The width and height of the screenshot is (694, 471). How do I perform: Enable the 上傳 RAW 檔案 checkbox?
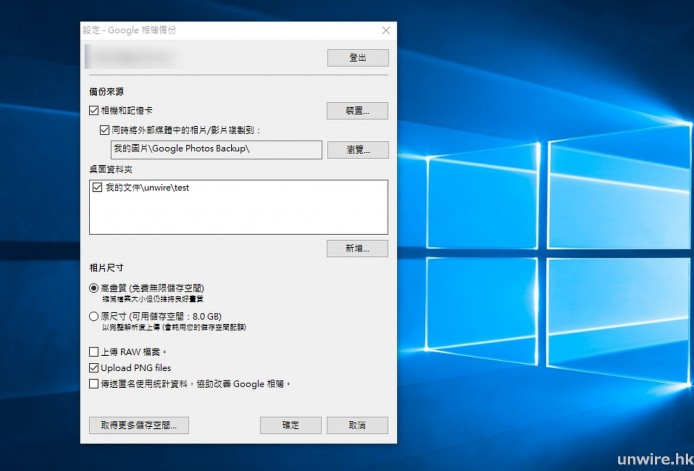pyautogui.click(x=94, y=353)
